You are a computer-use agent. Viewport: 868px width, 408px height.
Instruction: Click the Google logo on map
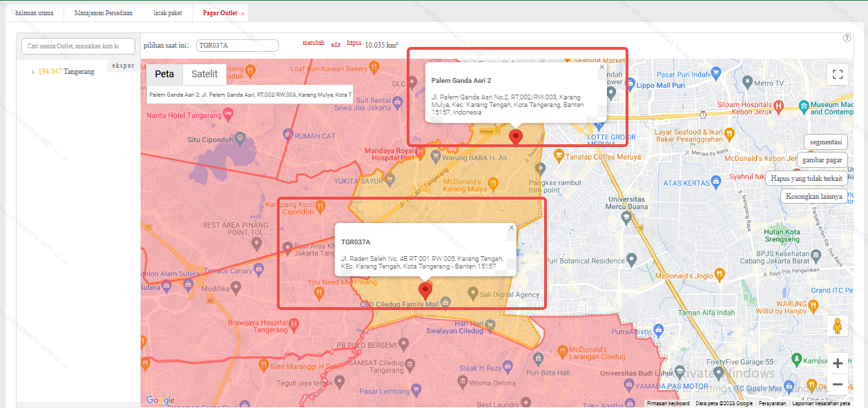coord(160,400)
